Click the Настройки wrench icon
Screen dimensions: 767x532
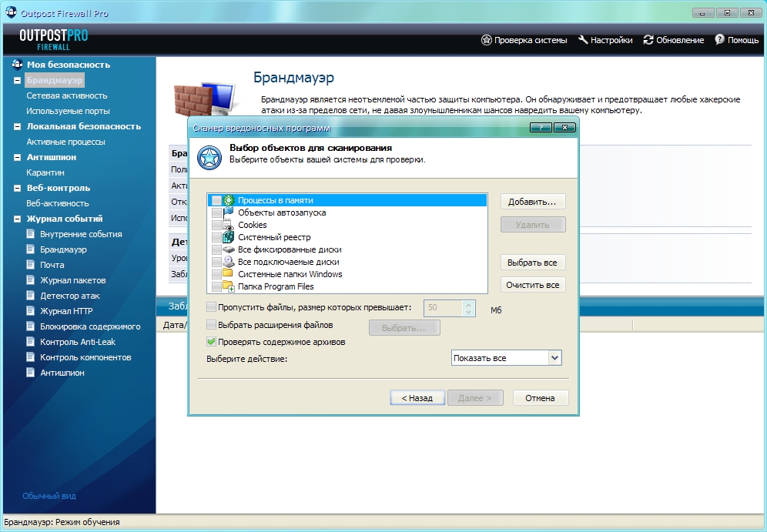[x=583, y=39]
